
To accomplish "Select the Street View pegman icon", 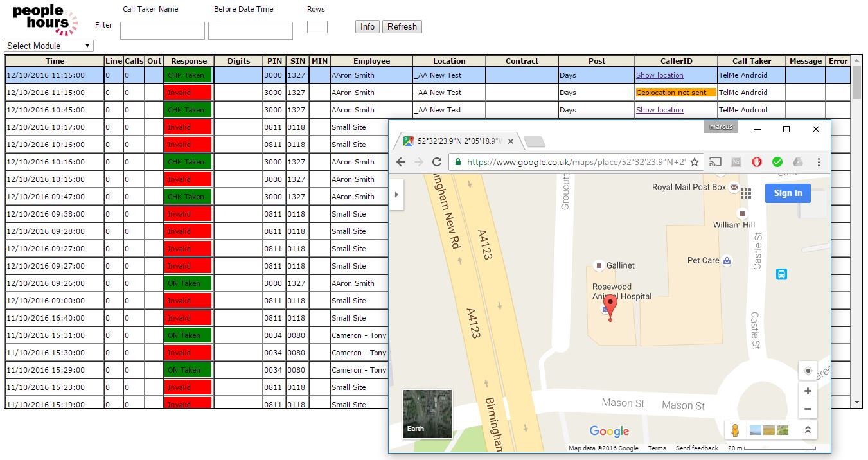I will click(x=736, y=430).
